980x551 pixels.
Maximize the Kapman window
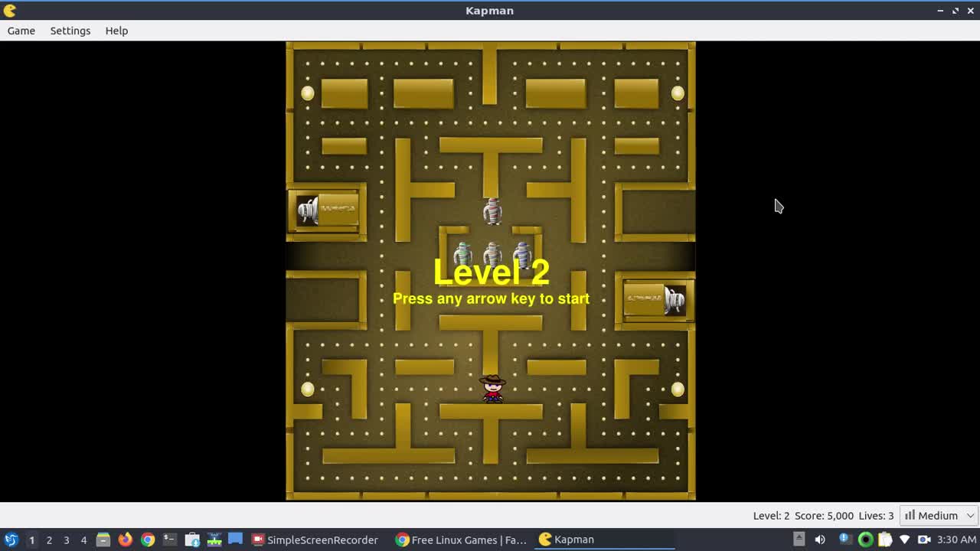point(955,11)
